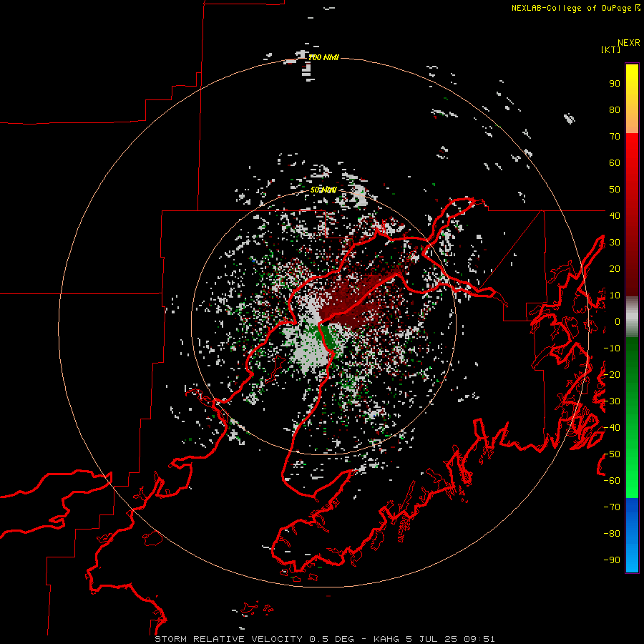
Task: Click the KT units label above the color scale
Action: tap(610, 49)
